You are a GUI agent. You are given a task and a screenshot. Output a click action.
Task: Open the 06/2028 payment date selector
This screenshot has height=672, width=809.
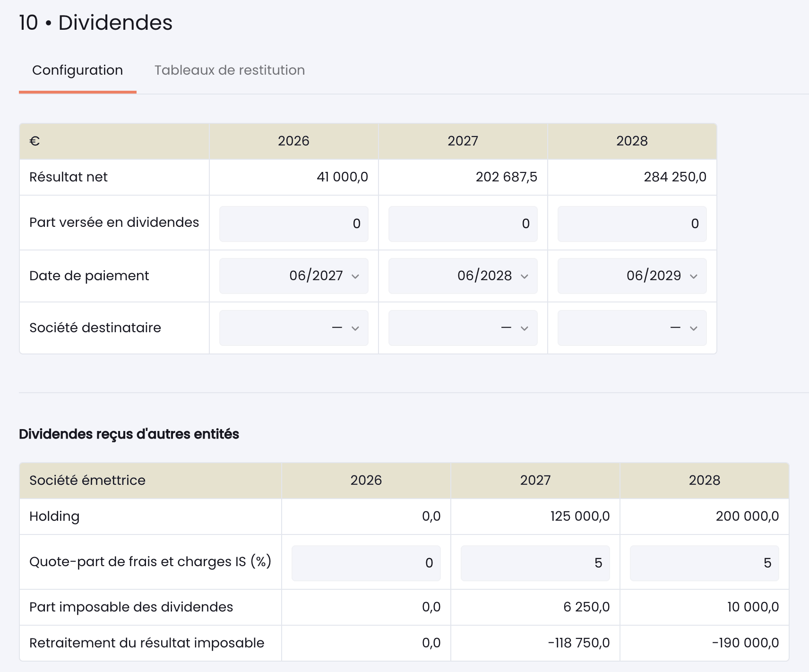pos(462,276)
